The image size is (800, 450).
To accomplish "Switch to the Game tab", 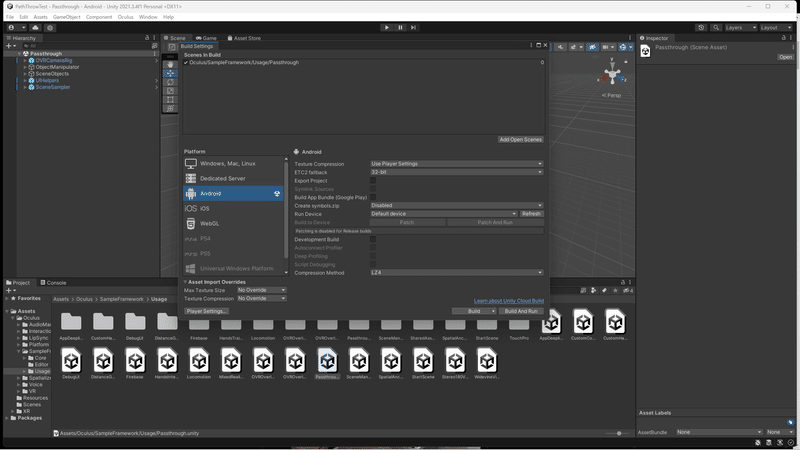I will click(x=206, y=38).
